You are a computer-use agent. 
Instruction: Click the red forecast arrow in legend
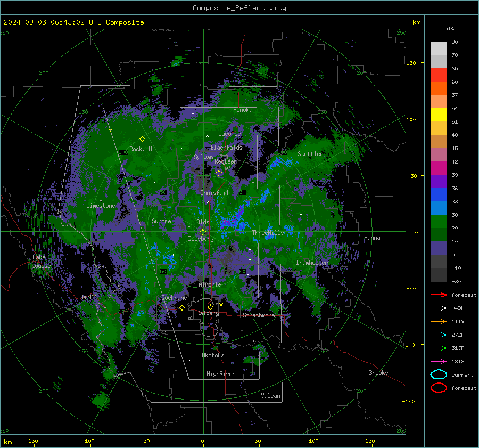pos(439,295)
